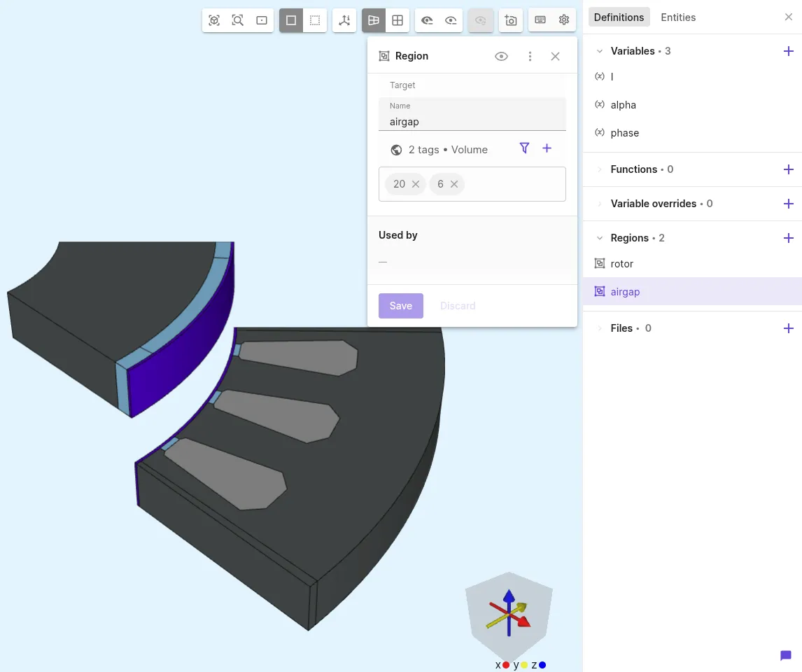Viewport: 802px width, 672px height.
Task: Click the globe icon beside 2 tags
Action: pyautogui.click(x=396, y=150)
